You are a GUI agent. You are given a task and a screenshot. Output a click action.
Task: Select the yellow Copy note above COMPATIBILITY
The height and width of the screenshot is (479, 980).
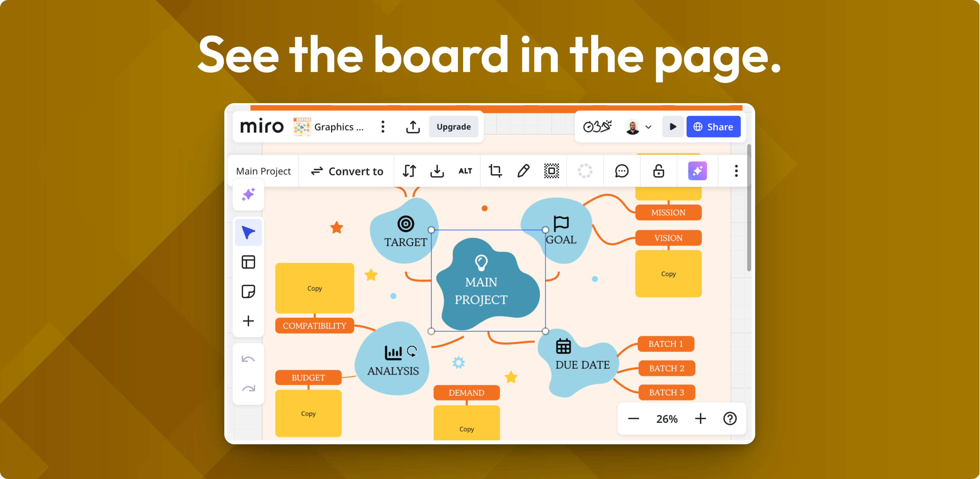(315, 288)
